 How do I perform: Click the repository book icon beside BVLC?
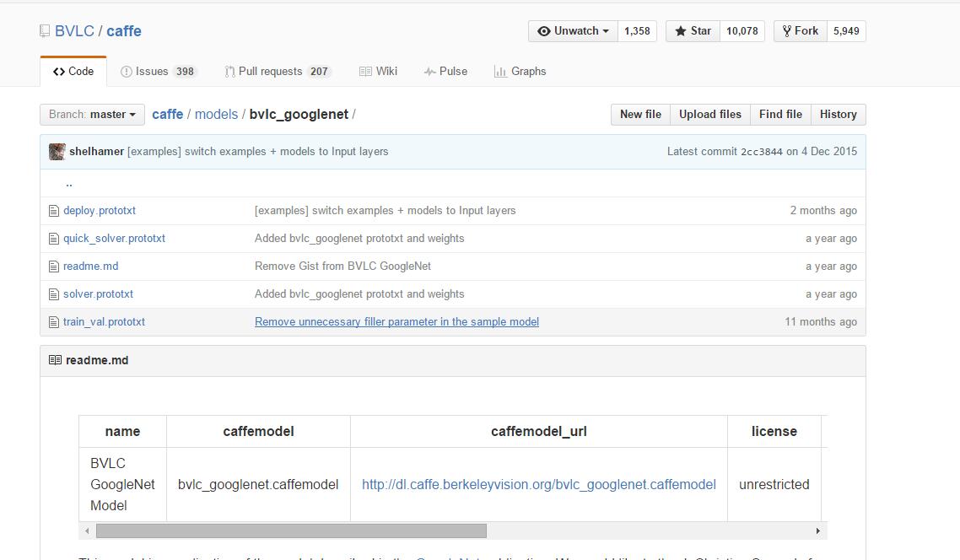(x=45, y=31)
